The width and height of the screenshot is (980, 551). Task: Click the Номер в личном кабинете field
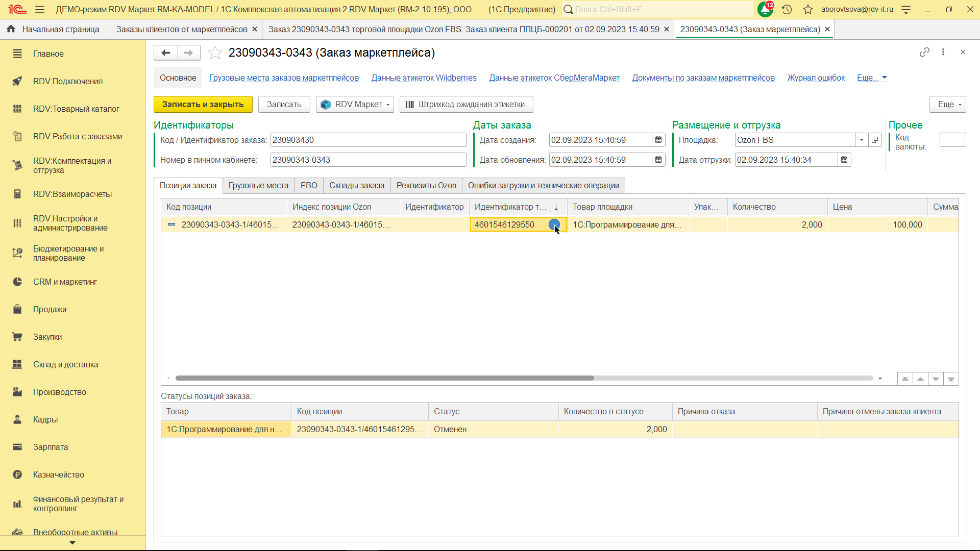pos(367,160)
